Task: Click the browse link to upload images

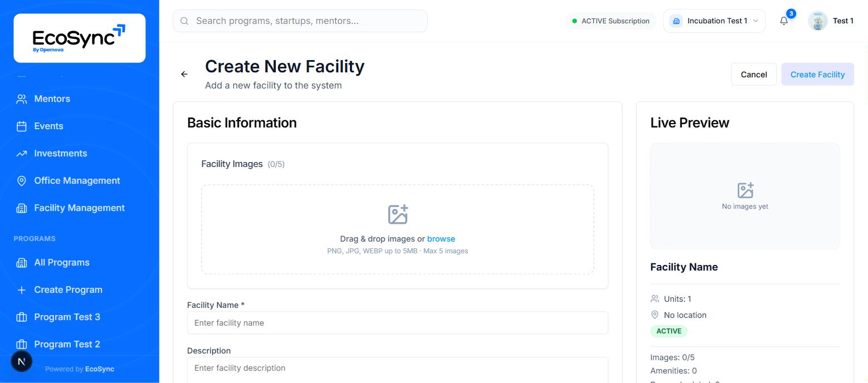Action: pyautogui.click(x=441, y=239)
